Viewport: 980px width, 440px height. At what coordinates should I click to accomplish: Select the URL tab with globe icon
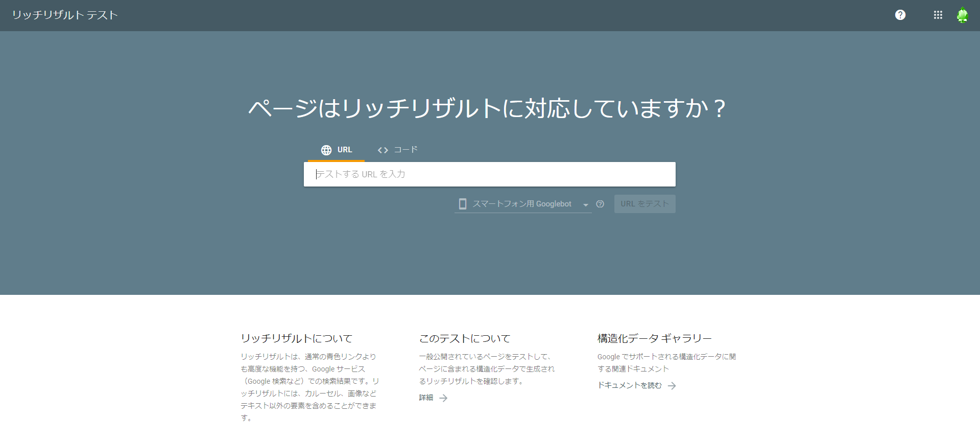coord(337,150)
